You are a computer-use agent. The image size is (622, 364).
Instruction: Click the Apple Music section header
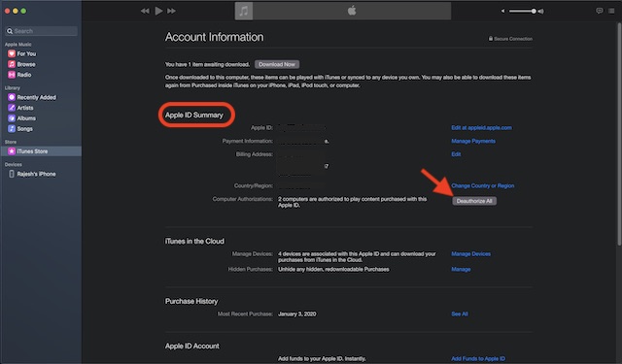(17, 45)
